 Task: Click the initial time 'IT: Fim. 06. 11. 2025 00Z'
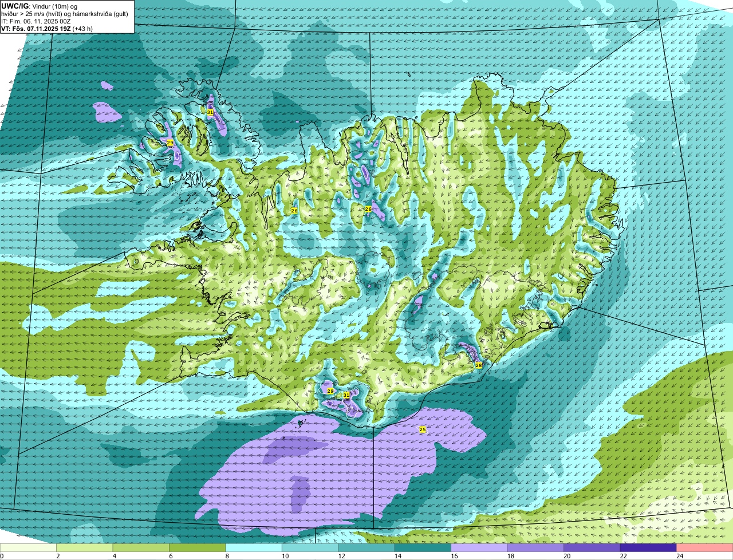[x=36, y=21]
